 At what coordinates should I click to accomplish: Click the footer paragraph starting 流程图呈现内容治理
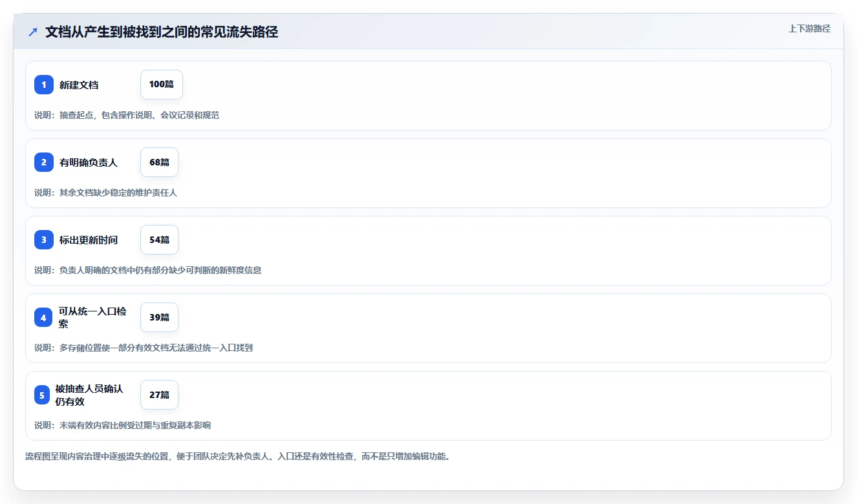click(x=237, y=456)
